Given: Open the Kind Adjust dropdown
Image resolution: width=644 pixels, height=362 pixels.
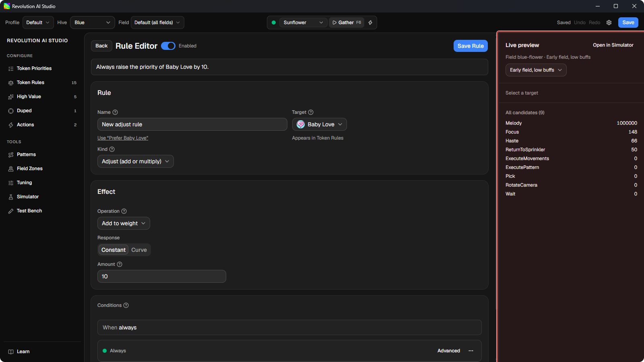Looking at the screenshot, I should 136,161.
